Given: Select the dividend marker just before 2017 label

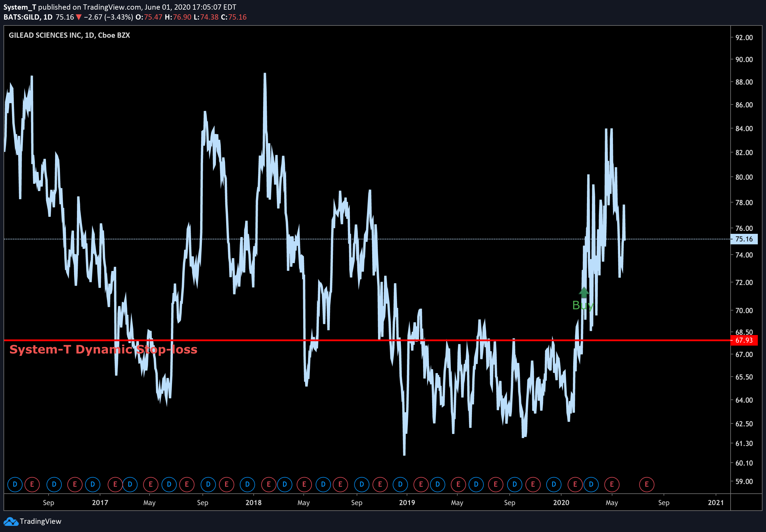Looking at the screenshot, I should (x=93, y=484).
